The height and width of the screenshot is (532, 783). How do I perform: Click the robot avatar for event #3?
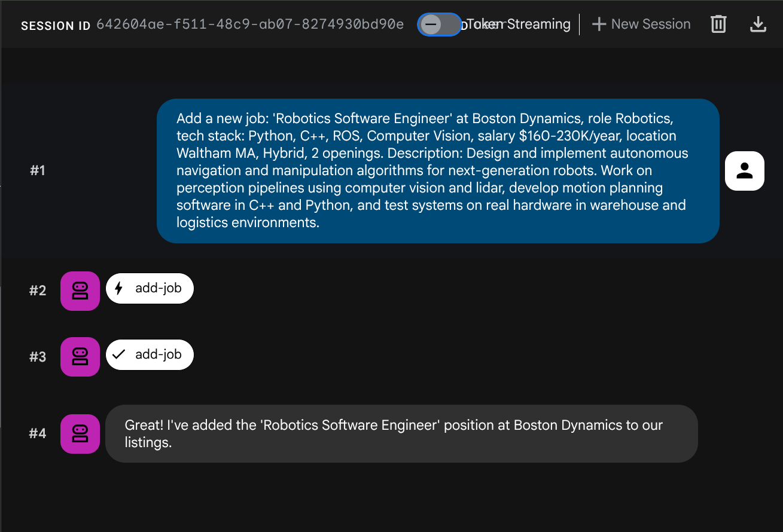80,357
